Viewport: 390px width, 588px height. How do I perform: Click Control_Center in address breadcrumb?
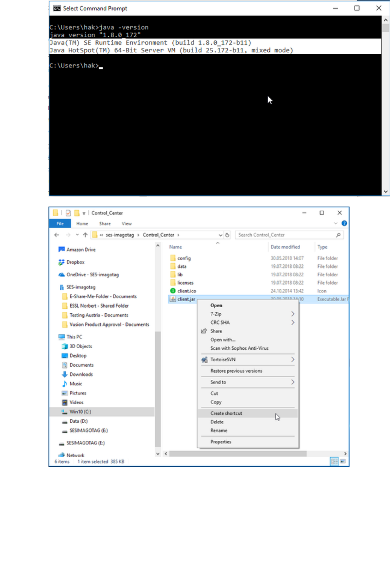coord(158,235)
